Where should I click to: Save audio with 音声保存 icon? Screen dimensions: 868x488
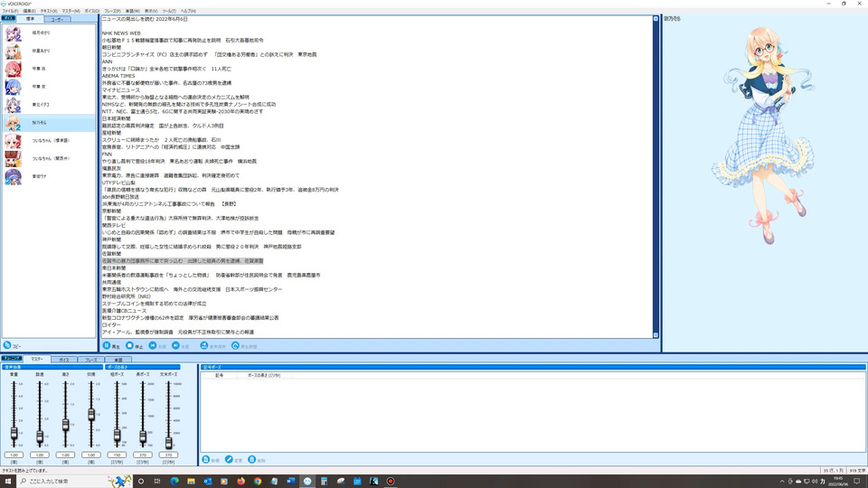tap(204, 345)
